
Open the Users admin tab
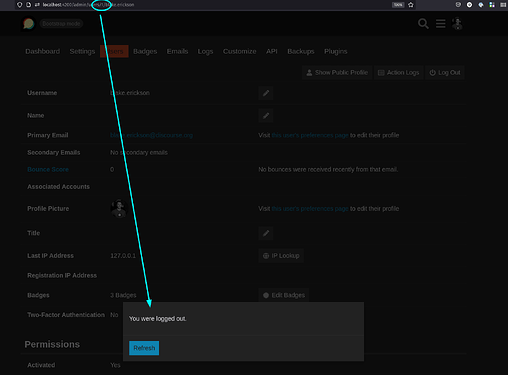(x=114, y=51)
